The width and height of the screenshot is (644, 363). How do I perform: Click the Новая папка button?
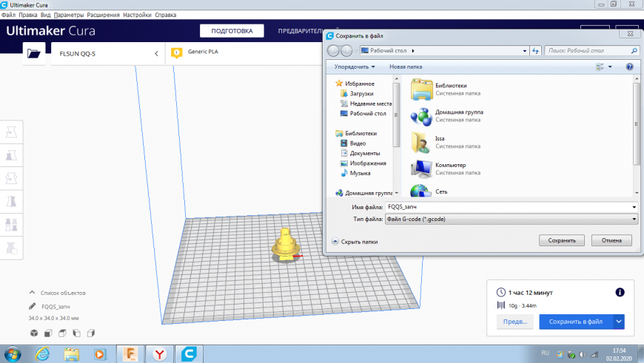click(406, 67)
